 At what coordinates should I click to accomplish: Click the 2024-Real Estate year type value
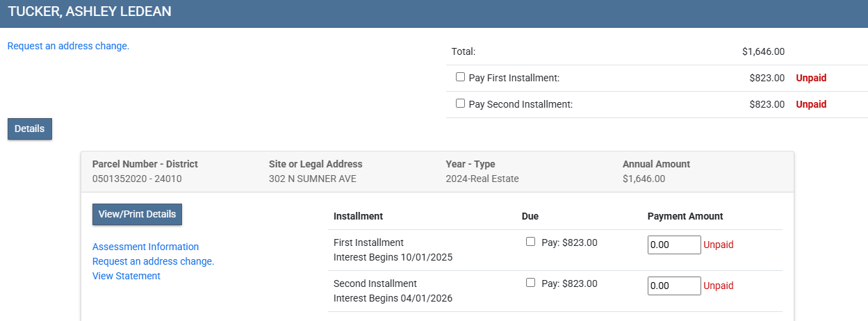click(482, 179)
